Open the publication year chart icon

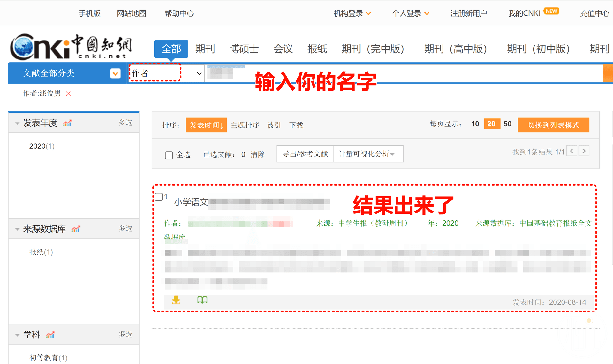67,123
